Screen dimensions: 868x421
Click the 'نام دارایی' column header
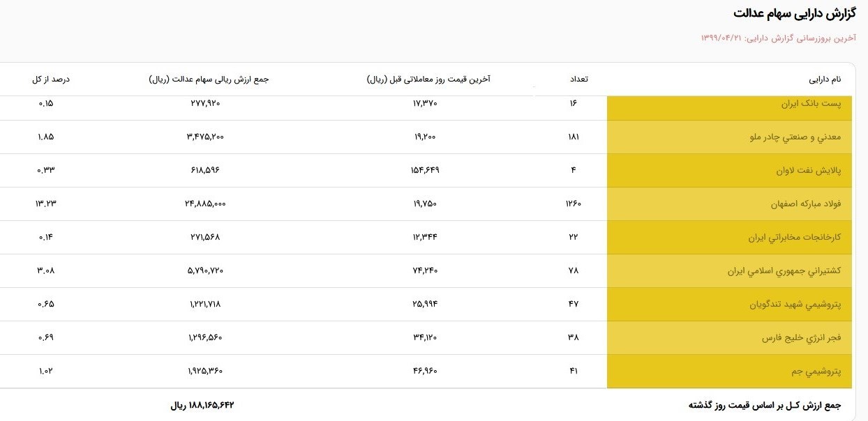(825, 79)
